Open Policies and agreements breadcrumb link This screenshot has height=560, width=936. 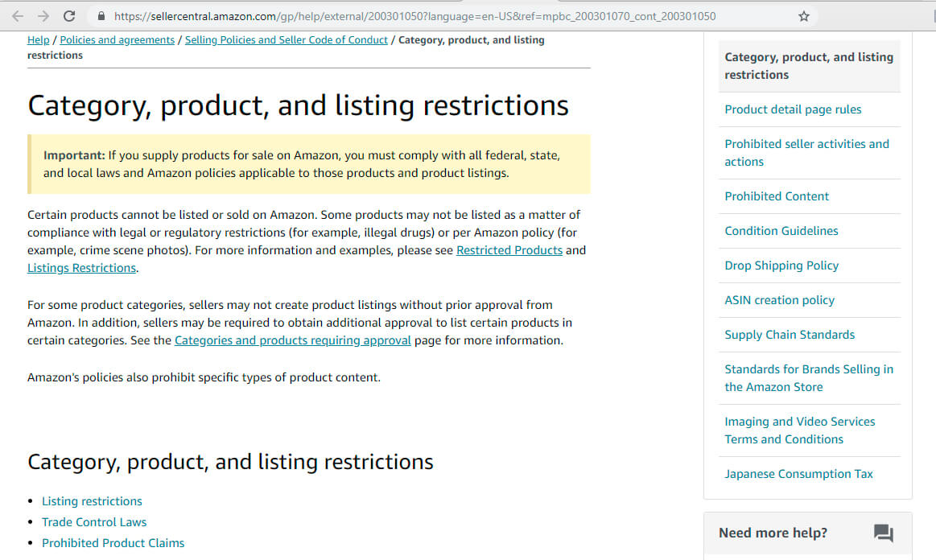tap(117, 40)
